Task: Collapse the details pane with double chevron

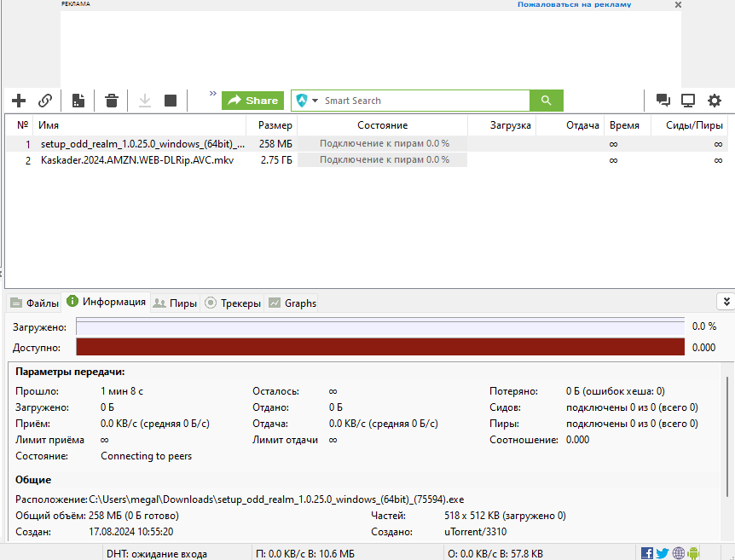Action: coord(726,302)
